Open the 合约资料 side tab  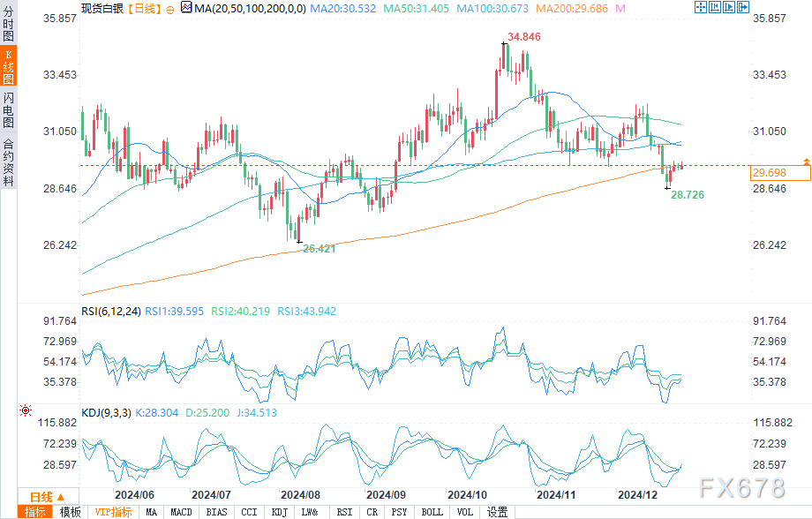click(8, 161)
